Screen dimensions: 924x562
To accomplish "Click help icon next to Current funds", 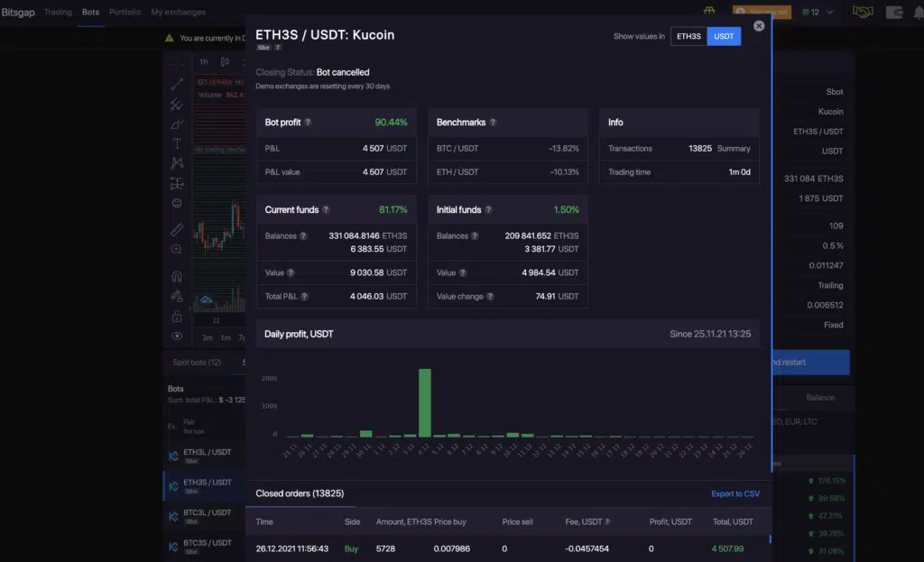I will pos(326,209).
